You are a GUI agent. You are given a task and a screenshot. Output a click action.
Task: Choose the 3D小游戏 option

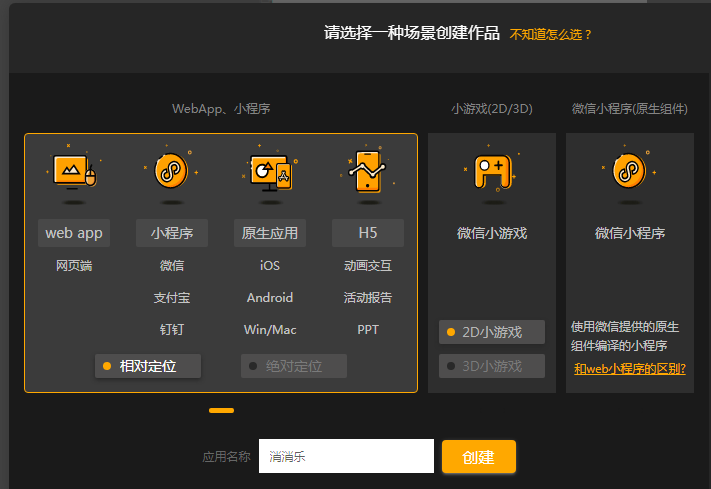(x=492, y=366)
